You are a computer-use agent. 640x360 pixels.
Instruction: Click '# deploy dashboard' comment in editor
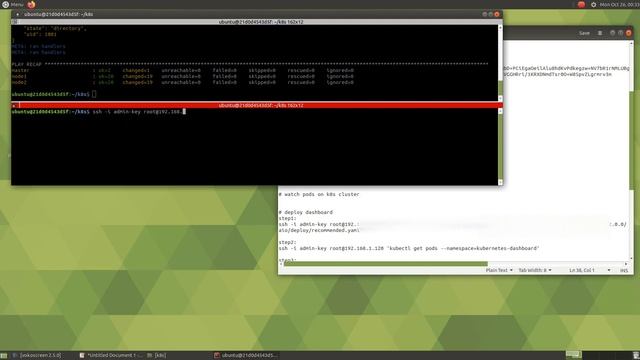coord(306,212)
